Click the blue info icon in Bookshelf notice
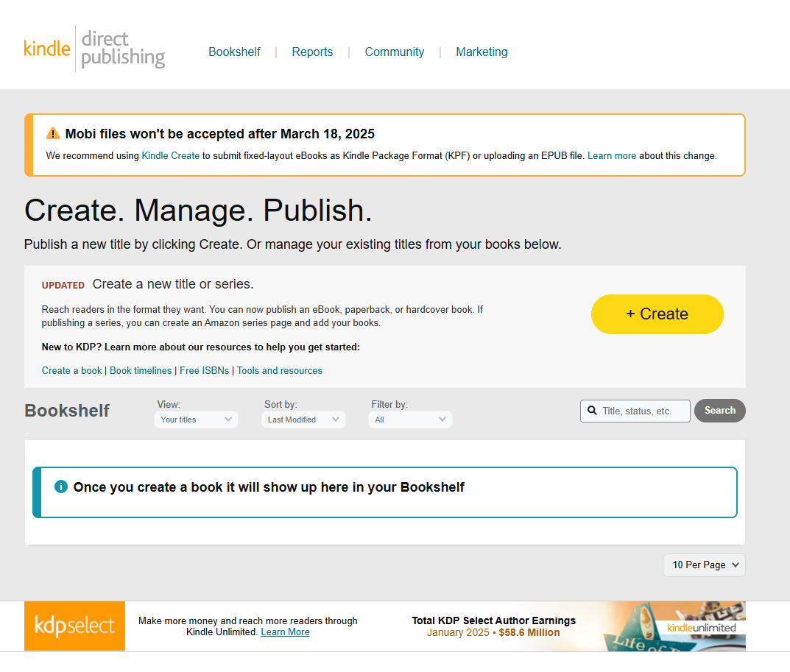 [x=61, y=487]
